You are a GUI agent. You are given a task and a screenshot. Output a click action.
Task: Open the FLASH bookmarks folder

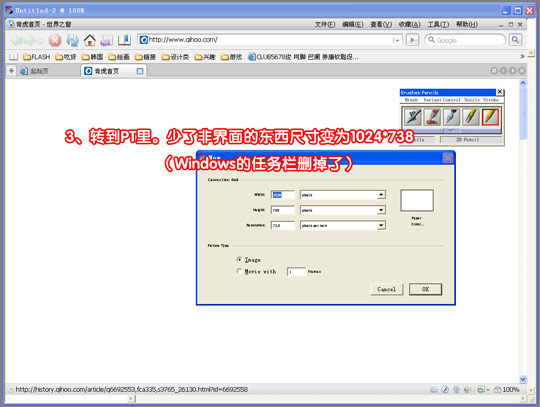pos(37,57)
